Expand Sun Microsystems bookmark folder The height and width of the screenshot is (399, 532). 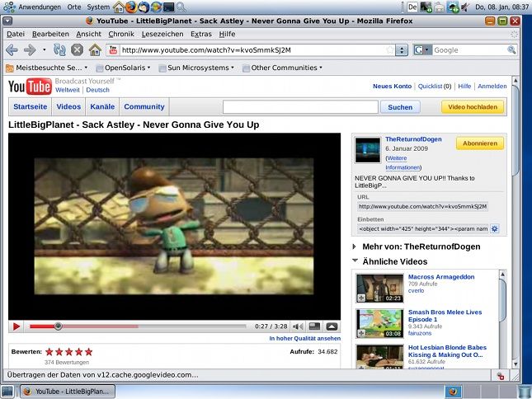coord(196,68)
